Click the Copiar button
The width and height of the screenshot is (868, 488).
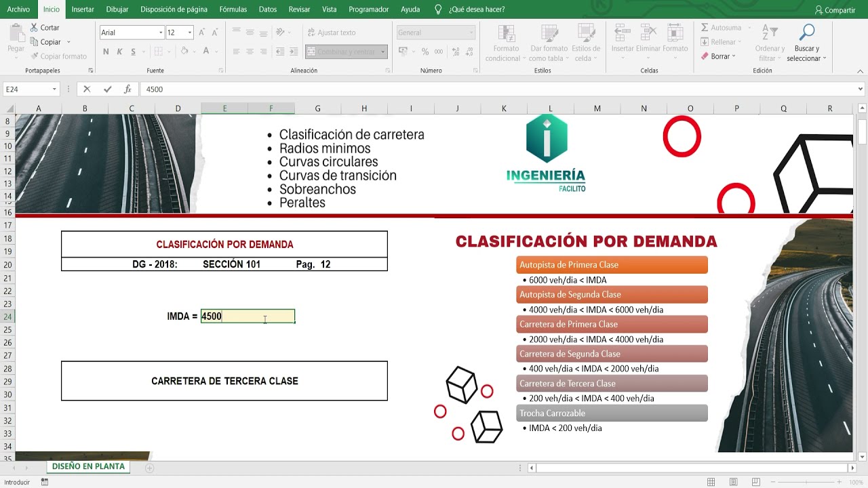[45, 42]
